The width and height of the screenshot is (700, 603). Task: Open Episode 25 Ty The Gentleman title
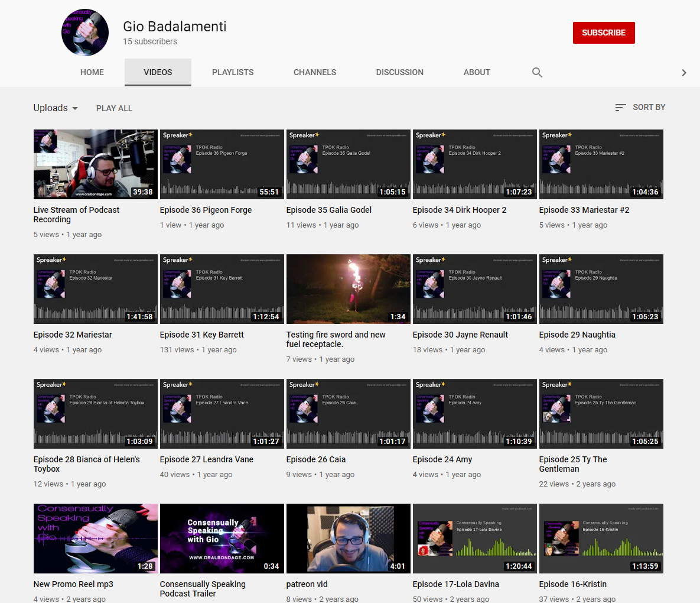pyautogui.click(x=573, y=464)
